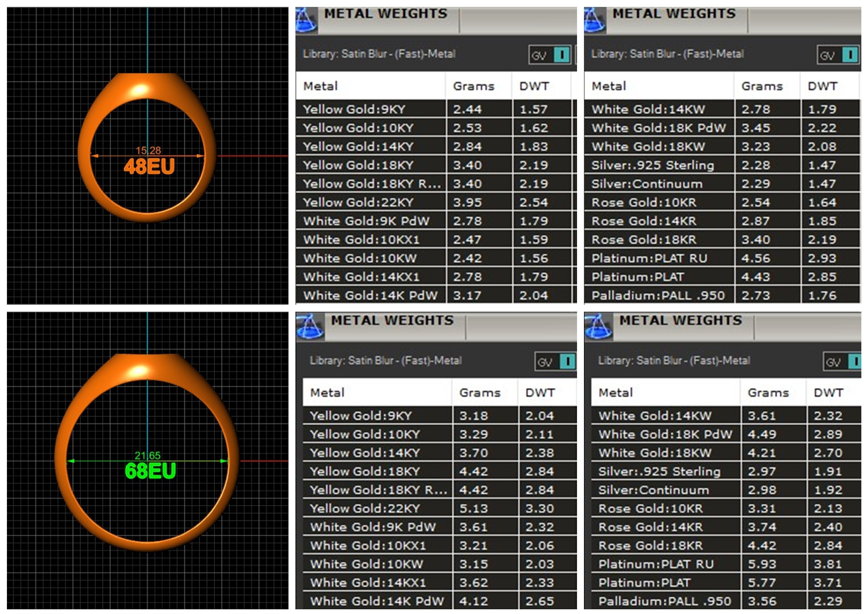Click the 48EU ring size label

point(149,166)
